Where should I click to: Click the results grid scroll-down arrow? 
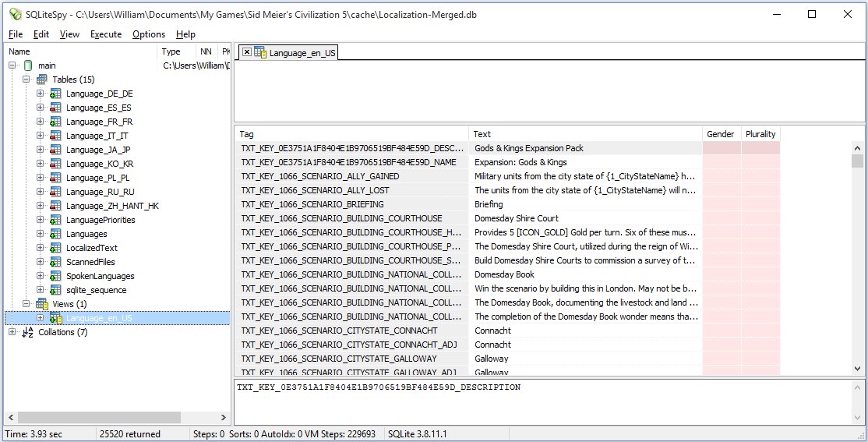(858, 368)
